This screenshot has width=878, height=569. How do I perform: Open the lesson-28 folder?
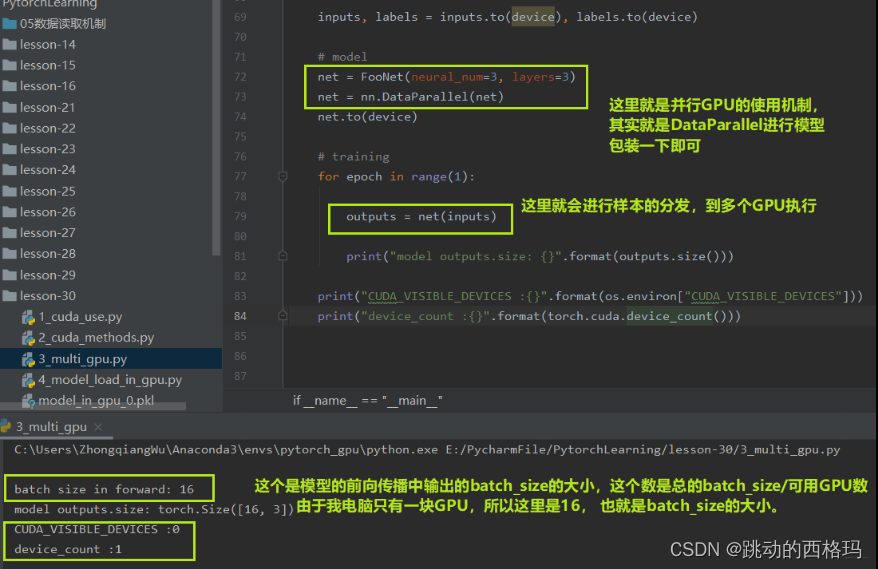click(x=48, y=254)
